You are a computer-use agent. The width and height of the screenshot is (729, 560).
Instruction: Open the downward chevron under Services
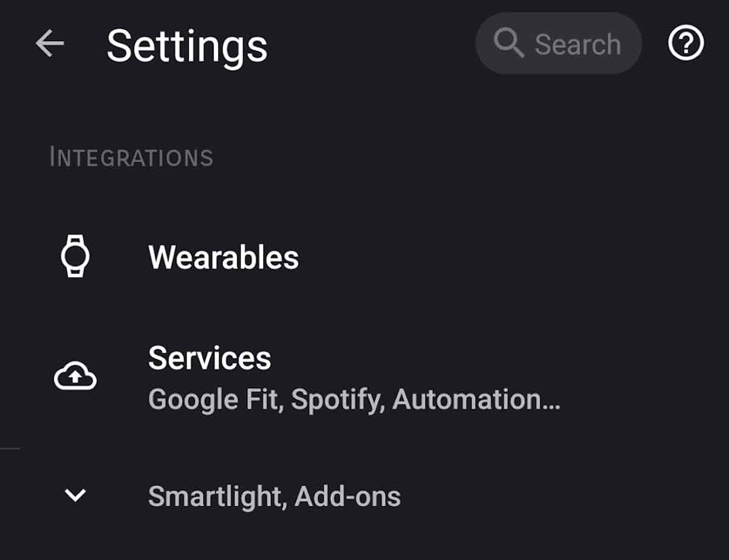[x=75, y=496]
